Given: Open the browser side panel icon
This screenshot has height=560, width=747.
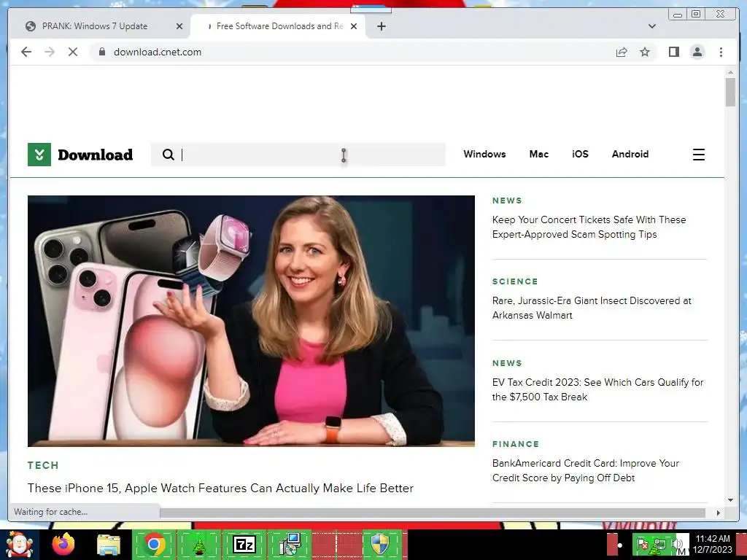Looking at the screenshot, I should [x=673, y=52].
